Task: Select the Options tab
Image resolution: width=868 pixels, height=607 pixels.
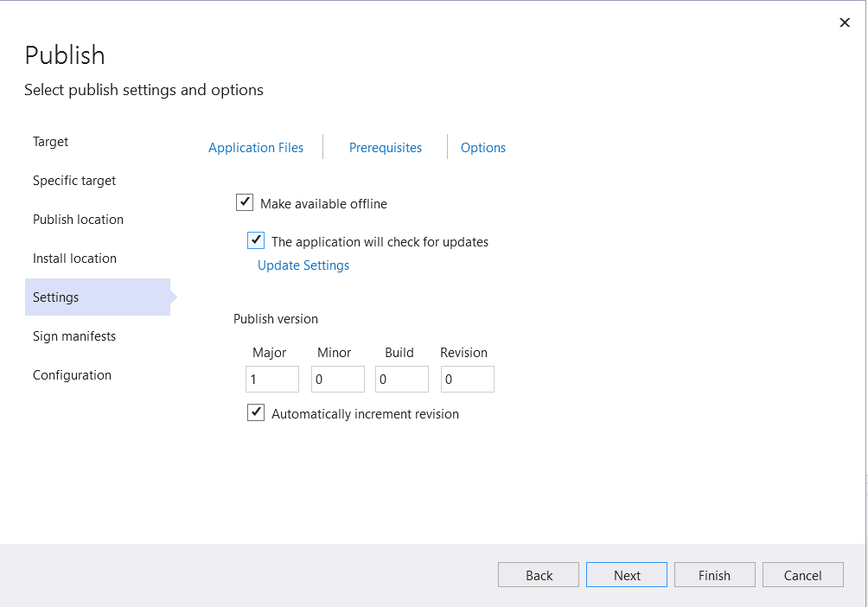Action: click(482, 147)
